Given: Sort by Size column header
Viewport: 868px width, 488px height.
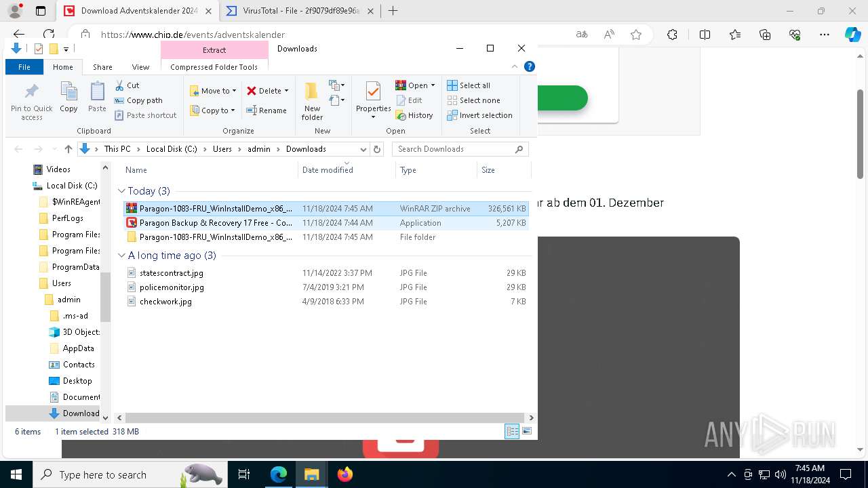Looking at the screenshot, I should coord(504,170).
